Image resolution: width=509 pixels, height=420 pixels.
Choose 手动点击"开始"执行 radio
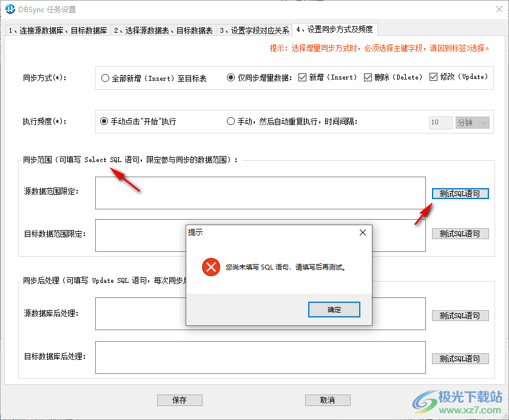pyautogui.click(x=138, y=121)
